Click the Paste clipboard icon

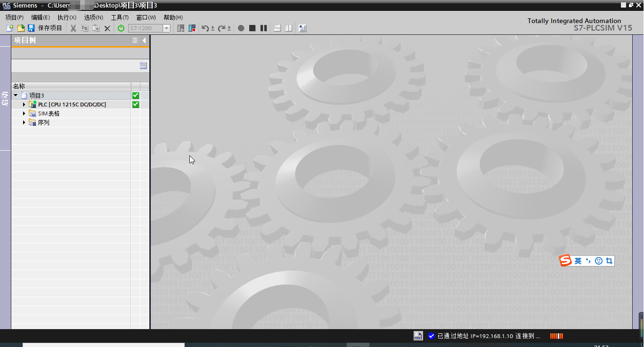coord(96,28)
